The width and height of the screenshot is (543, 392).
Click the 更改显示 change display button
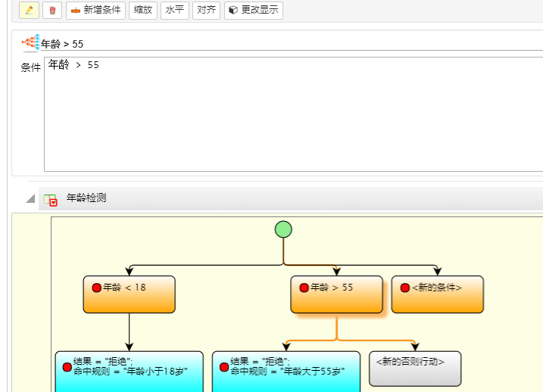click(254, 11)
